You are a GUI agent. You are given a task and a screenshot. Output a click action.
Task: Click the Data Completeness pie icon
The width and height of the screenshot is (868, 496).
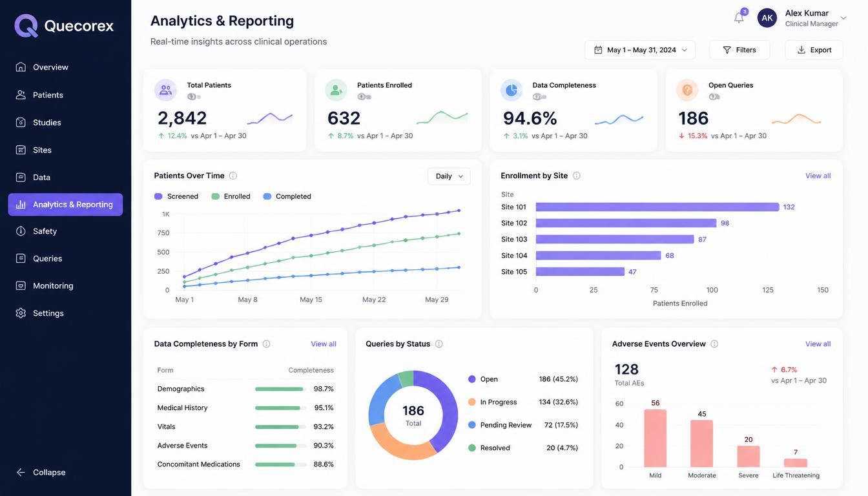pyautogui.click(x=512, y=90)
